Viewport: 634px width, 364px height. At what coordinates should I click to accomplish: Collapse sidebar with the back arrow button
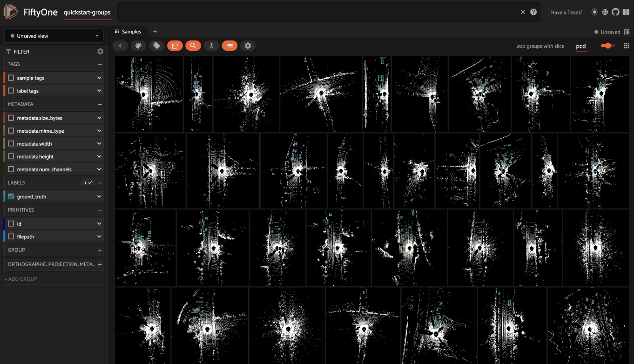click(x=120, y=46)
